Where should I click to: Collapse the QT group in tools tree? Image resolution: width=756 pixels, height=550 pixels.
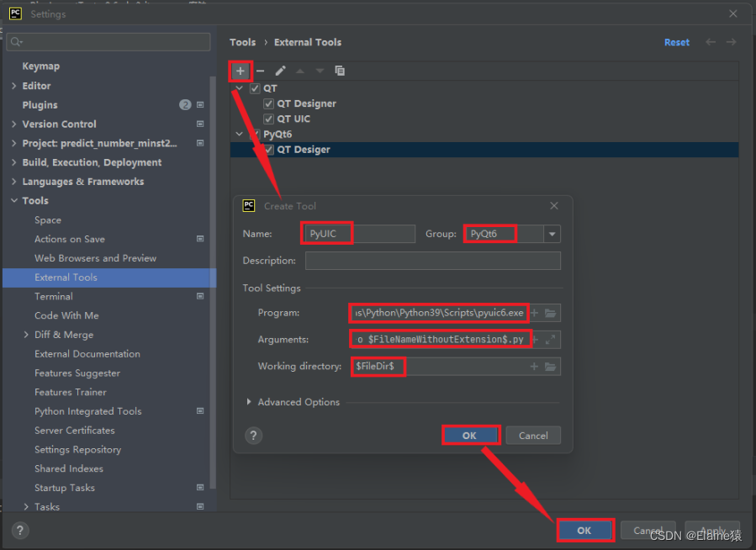(239, 88)
